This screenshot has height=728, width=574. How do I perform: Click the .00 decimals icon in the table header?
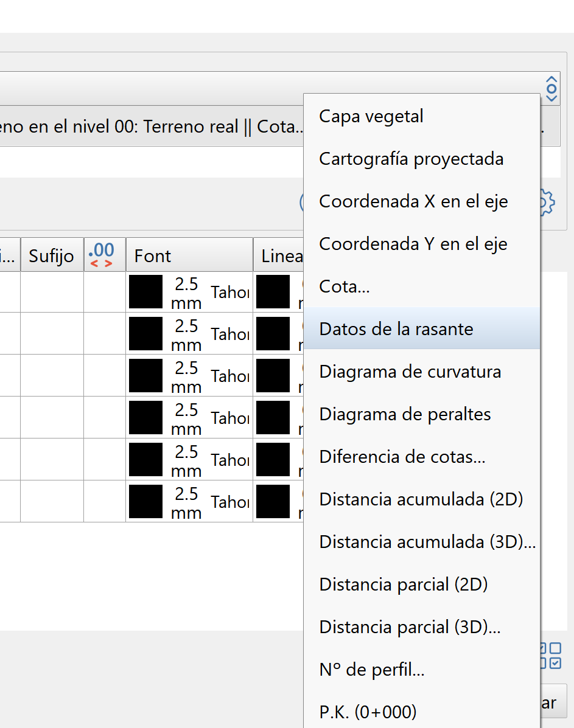[103, 253]
